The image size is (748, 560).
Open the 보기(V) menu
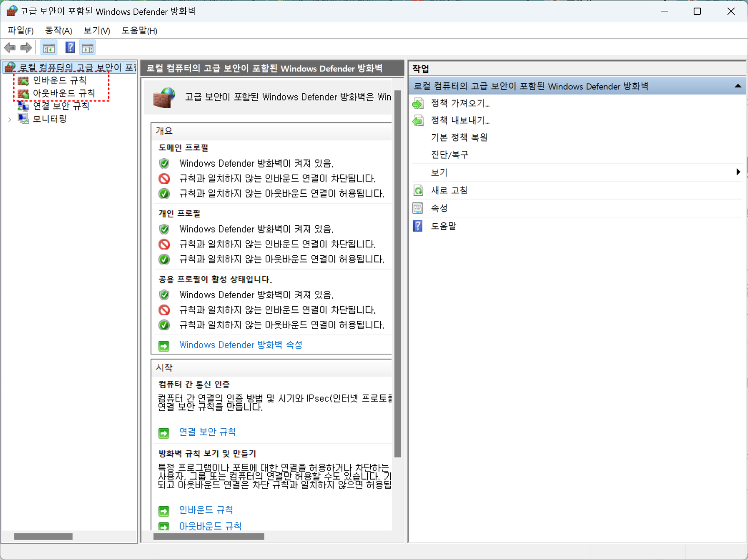pos(97,30)
